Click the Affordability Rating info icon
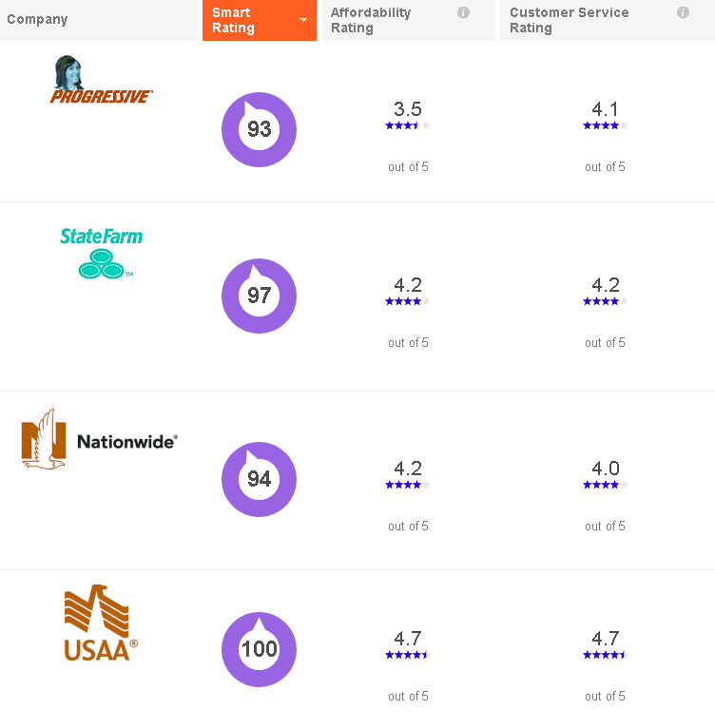 [x=464, y=12]
